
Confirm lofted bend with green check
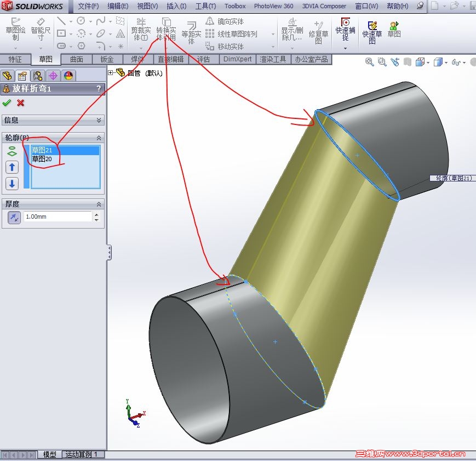click(7, 103)
